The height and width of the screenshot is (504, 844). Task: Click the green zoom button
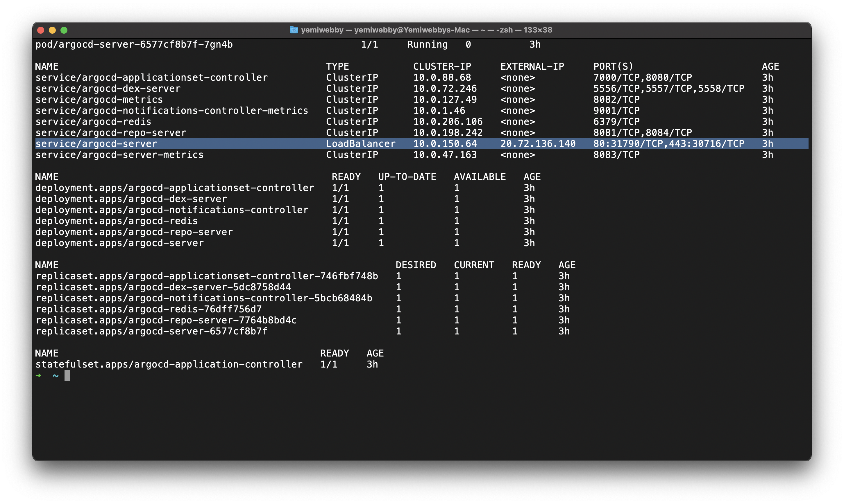click(x=64, y=30)
